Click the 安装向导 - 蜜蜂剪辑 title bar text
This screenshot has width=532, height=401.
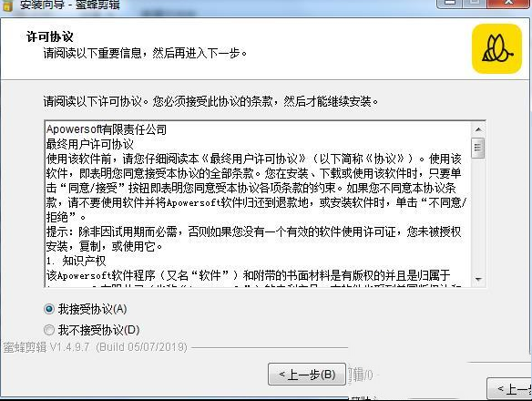click(70, 5)
